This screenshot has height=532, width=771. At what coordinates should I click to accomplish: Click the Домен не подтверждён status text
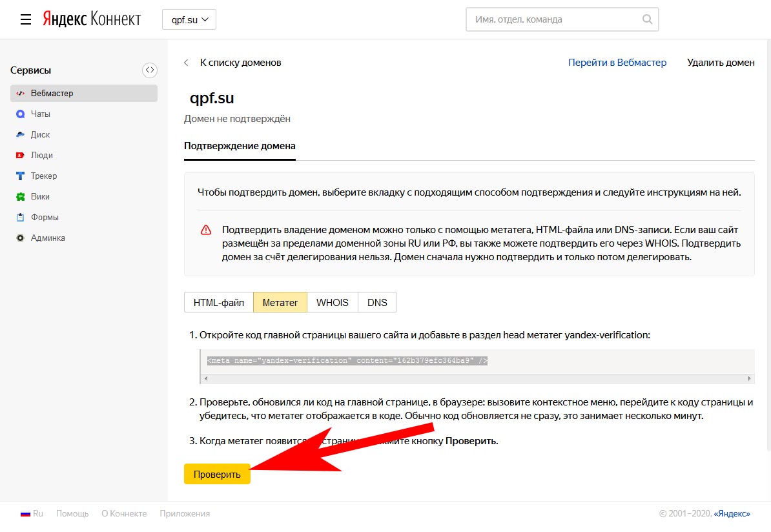click(x=237, y=119)
